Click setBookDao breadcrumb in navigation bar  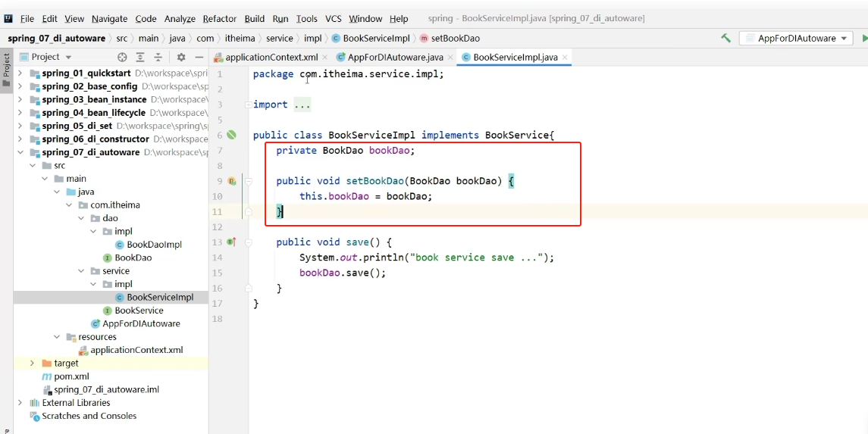(450, 38)
